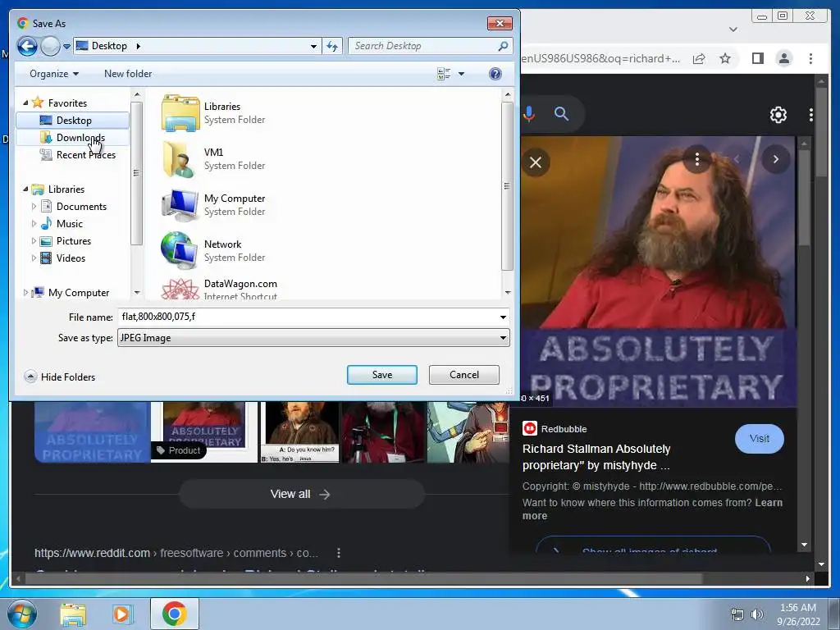Start voice search with the microphone icon

[529, 113]
